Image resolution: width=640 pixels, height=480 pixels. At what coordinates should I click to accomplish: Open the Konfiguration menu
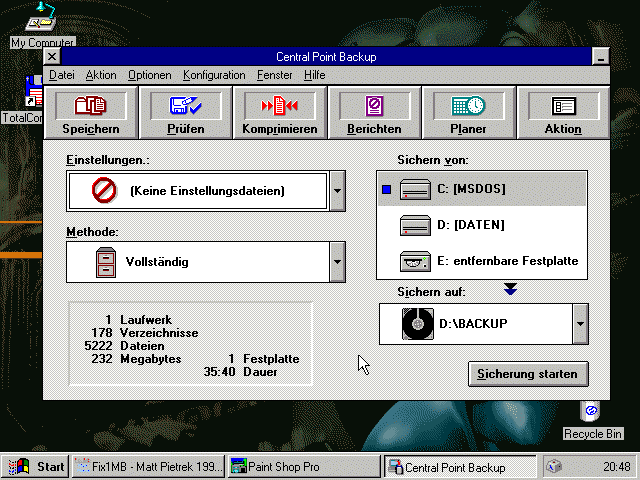(x=214, y=75)
